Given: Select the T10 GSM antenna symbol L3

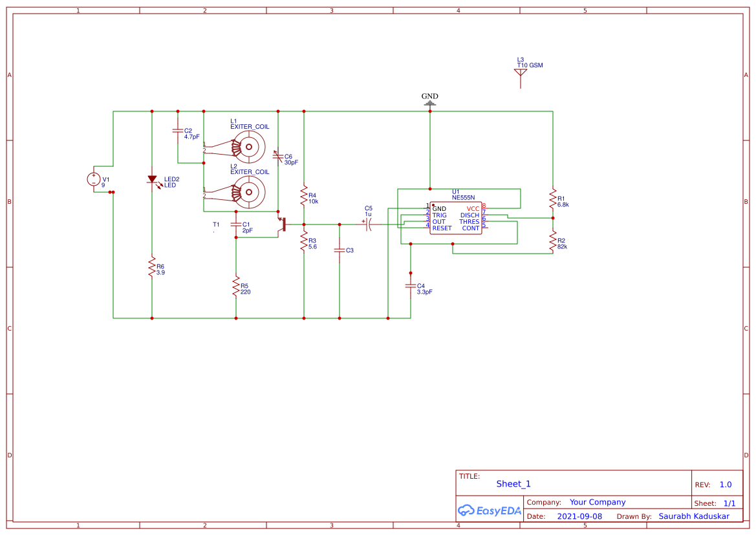Looking at the screenshot, I should [520, 72].
